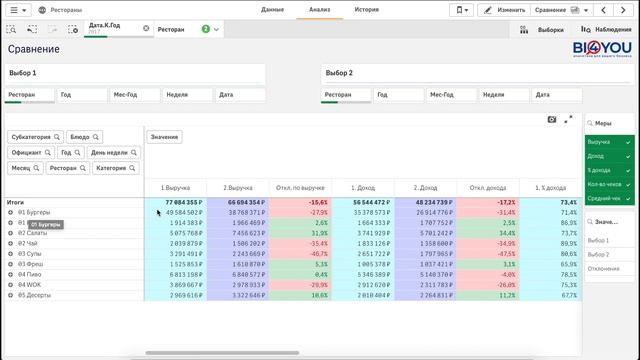The height and width of the screenshot is (360, 640).
Task: Select Ресторан filter under Выбор 2
Action: 346,95
